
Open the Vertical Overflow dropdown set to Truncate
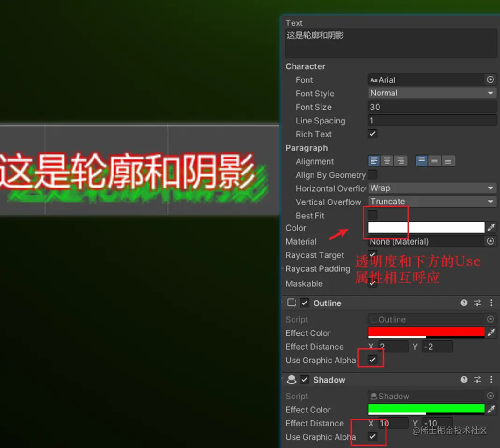[x=431, y=201]
